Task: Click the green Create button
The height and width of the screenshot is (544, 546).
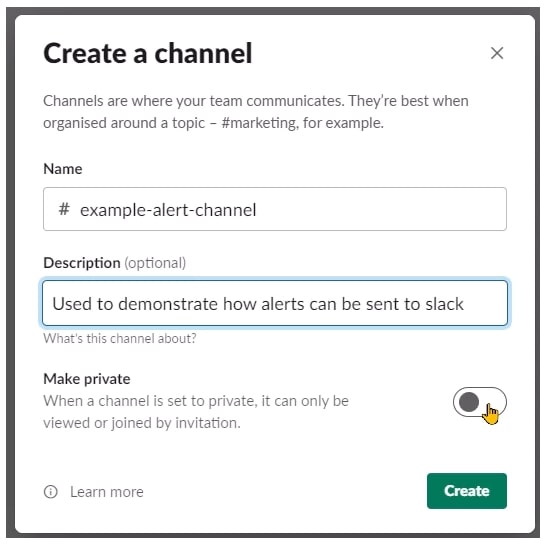Action: click(467, 491)
